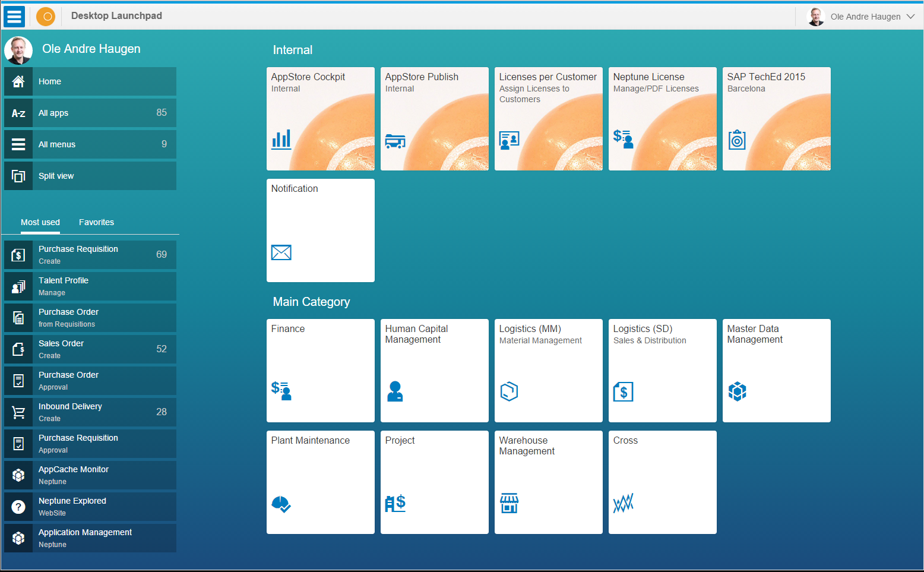Click the line chart icon on Cross tile
This screenshot has width=924, height=572.
(624, 503)
